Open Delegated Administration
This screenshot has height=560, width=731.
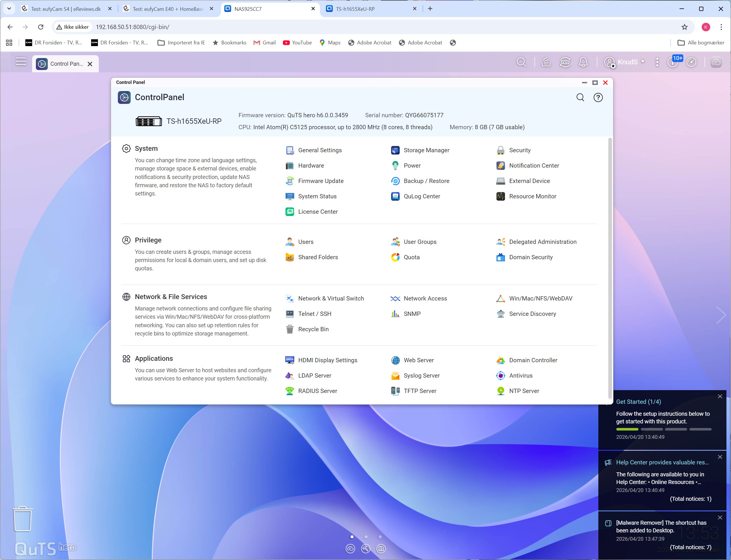click(536, 242)
